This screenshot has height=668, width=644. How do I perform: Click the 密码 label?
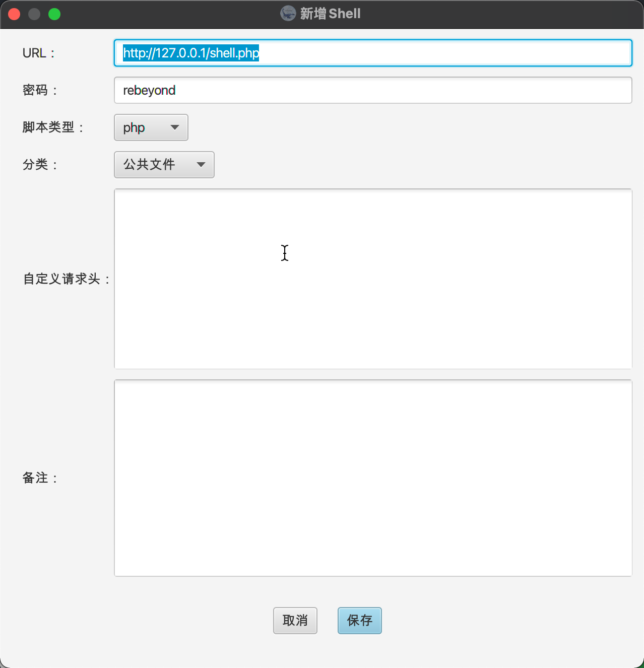(39, 90)
